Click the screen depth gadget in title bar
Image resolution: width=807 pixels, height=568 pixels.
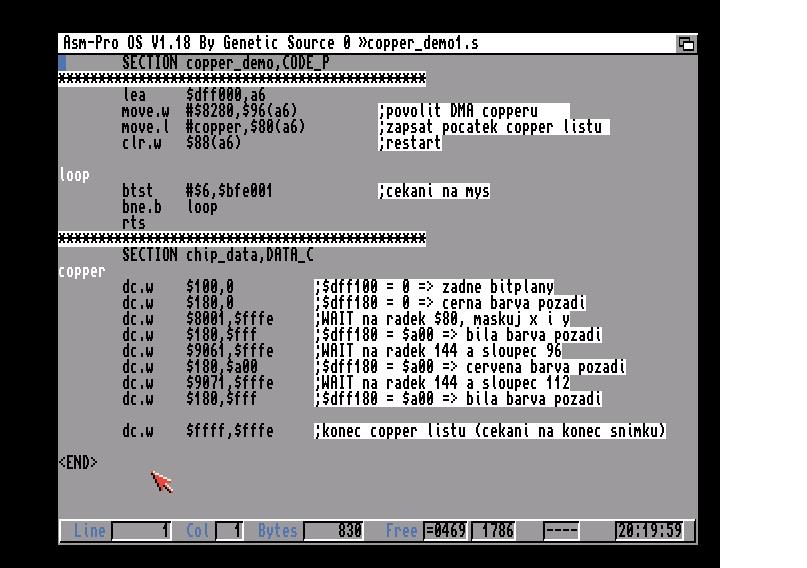pyautogui.click(x=686, y=43)
